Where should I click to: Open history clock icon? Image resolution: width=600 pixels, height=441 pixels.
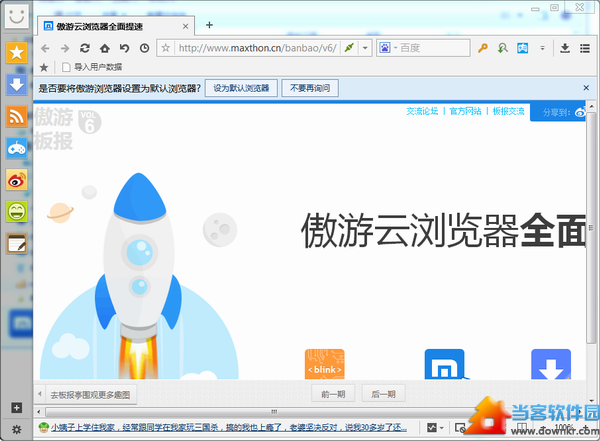[144, 48]
